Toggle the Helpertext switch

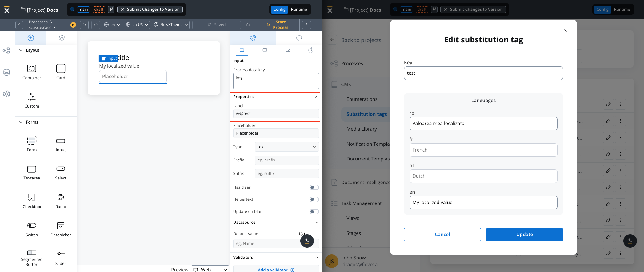[314, 199]
